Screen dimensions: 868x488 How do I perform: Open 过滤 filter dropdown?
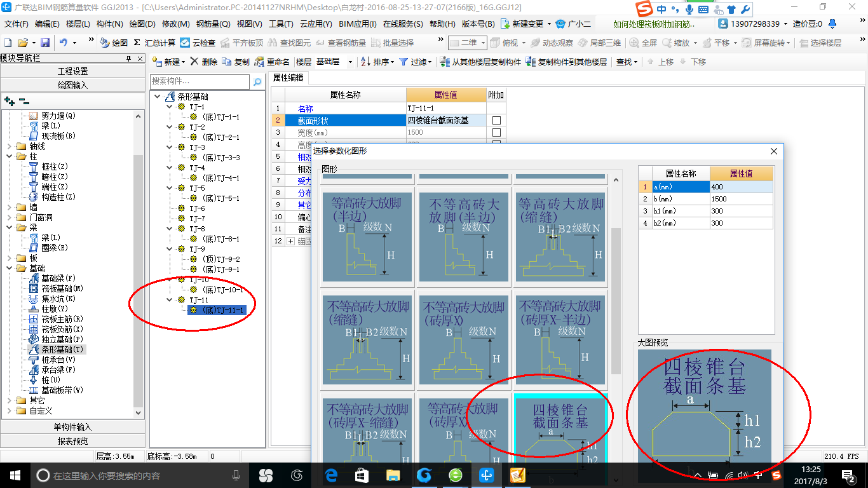pyautogui.click(x=416, y=62)
